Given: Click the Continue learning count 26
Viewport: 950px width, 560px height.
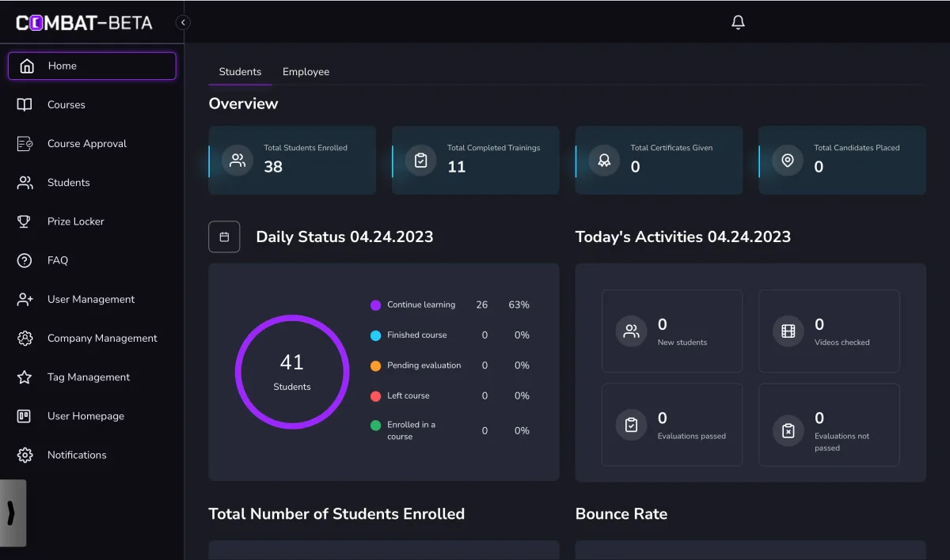Looking at the screenshot, I should point(482,305).
